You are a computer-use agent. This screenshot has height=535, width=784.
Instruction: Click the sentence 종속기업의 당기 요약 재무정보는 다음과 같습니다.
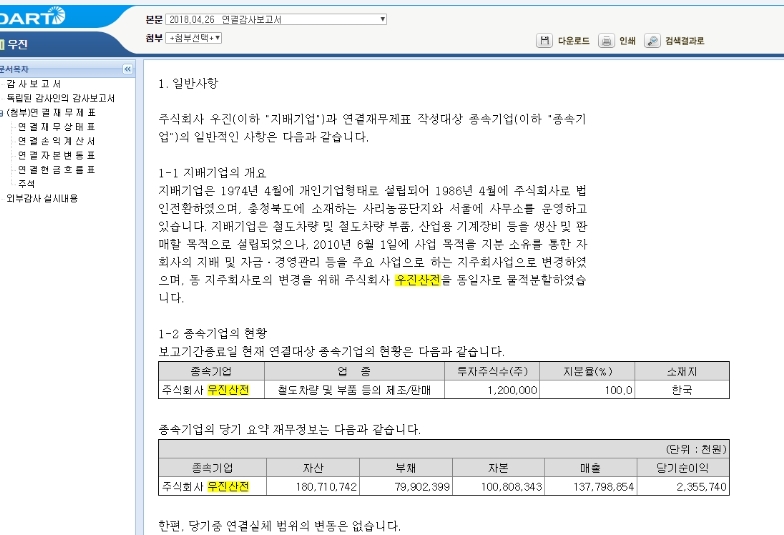click(290, 430)
